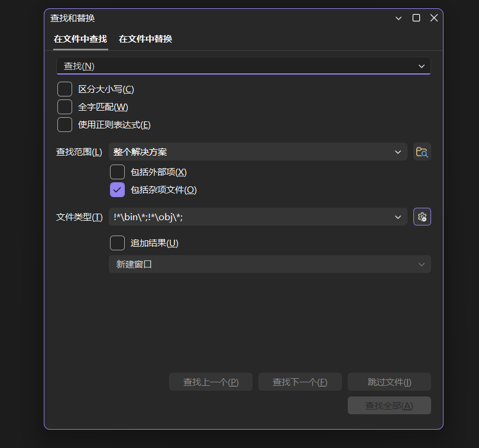Open the browse folders picker for search scope
Viewport: 479px width, 448px height.
tap(422, 152)
